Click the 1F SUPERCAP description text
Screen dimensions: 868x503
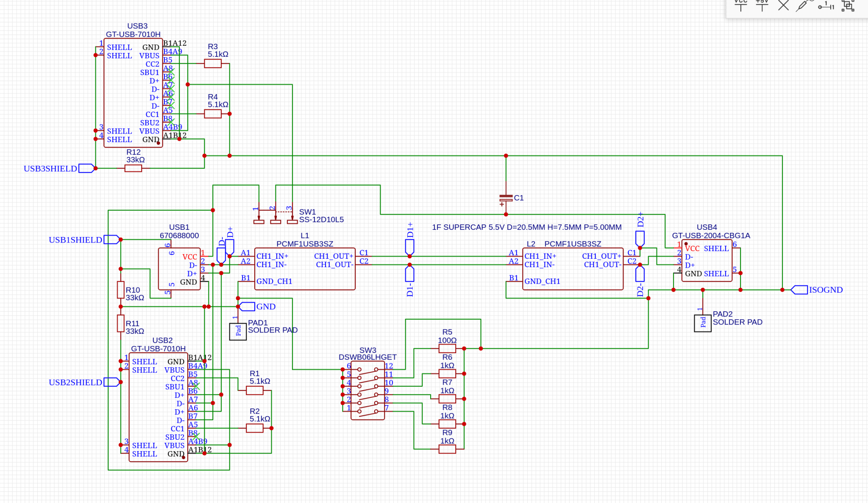[526, 227]
